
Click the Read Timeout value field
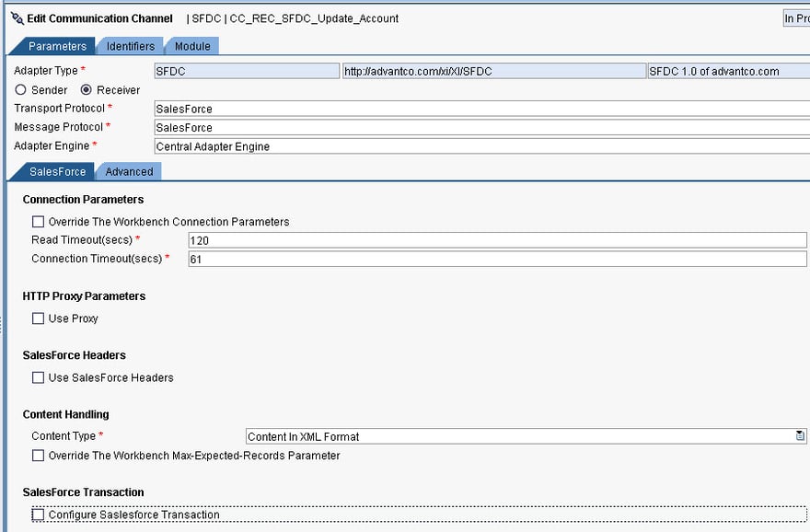tap(368, 239)
